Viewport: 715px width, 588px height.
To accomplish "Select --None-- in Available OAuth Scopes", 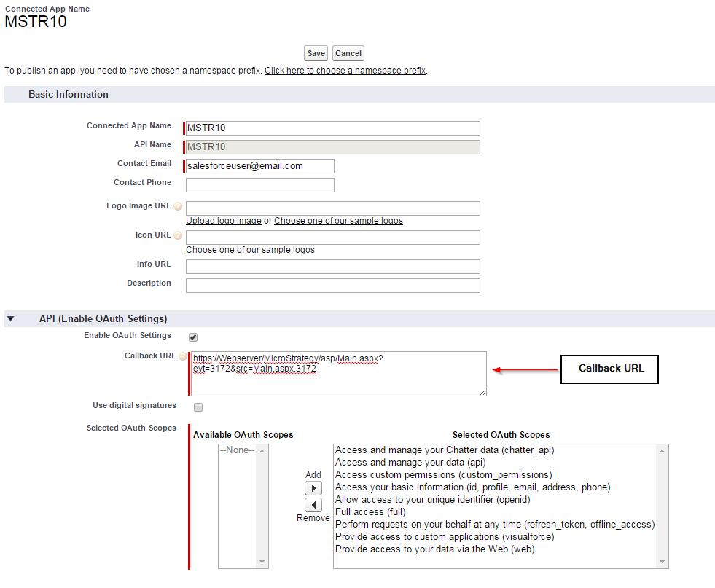I will [237, 450].
